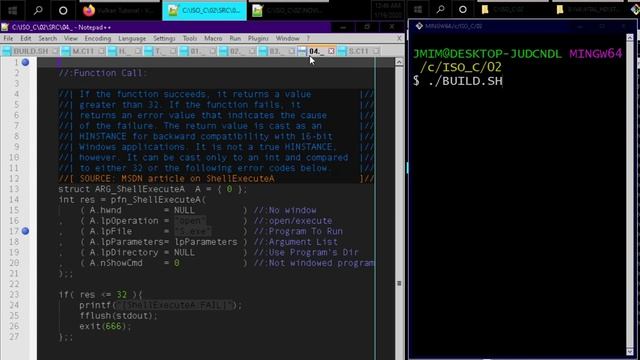The height and width of the screenshot is (360, 640).
Task: Switch to the S.C11 tab
Action: click(x=358, y=51)
